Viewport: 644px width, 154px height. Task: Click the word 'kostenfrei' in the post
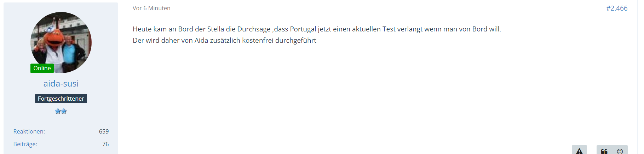point(258,40)
